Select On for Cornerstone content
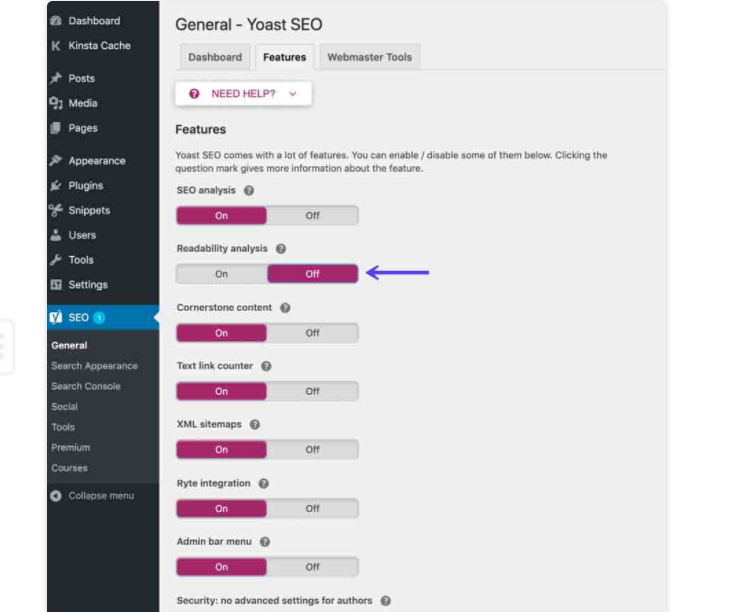Screen dimensions: 736x612 point(222,333)
